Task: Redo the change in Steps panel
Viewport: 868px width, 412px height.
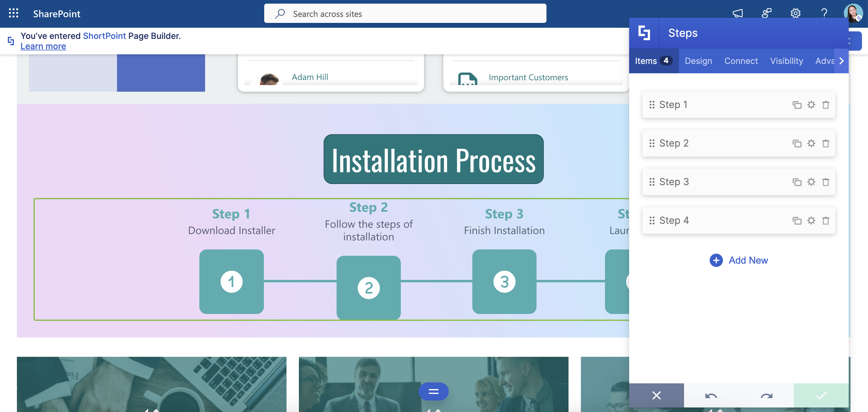Action: pyautogui.click(x=766, y=395)
